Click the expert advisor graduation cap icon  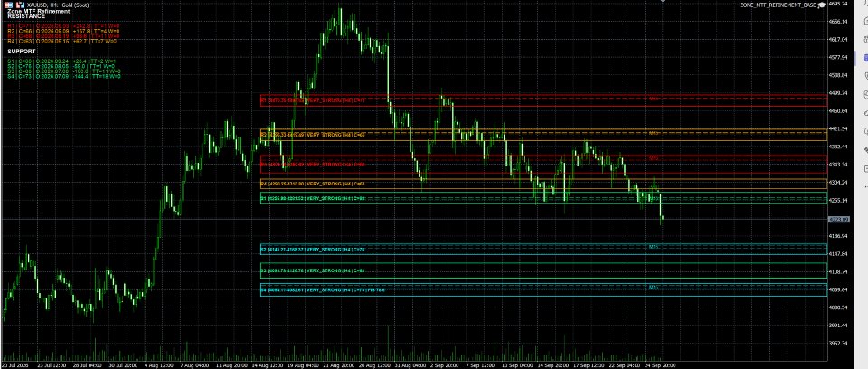[822, 5]
